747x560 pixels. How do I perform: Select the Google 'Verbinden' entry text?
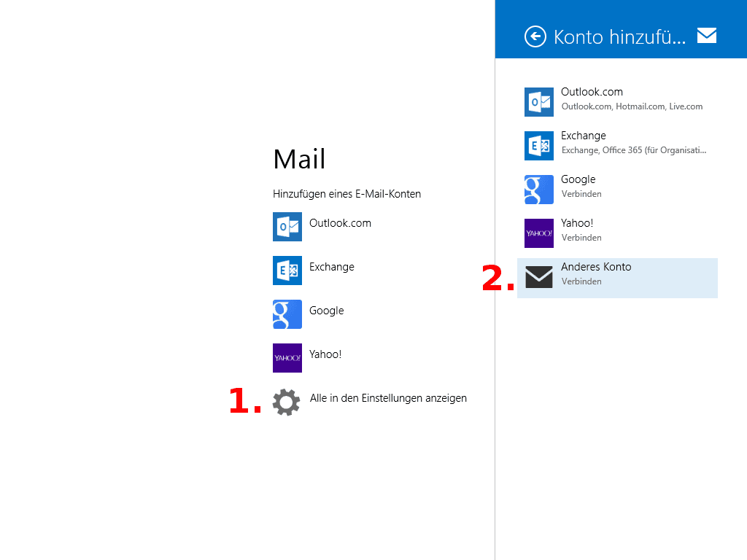581,194
